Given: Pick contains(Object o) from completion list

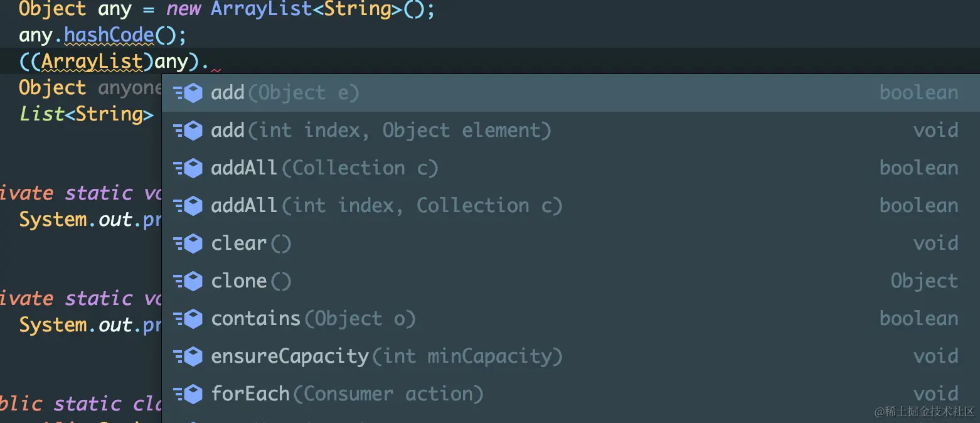Looking at the screenshot, I should [313, 319].
